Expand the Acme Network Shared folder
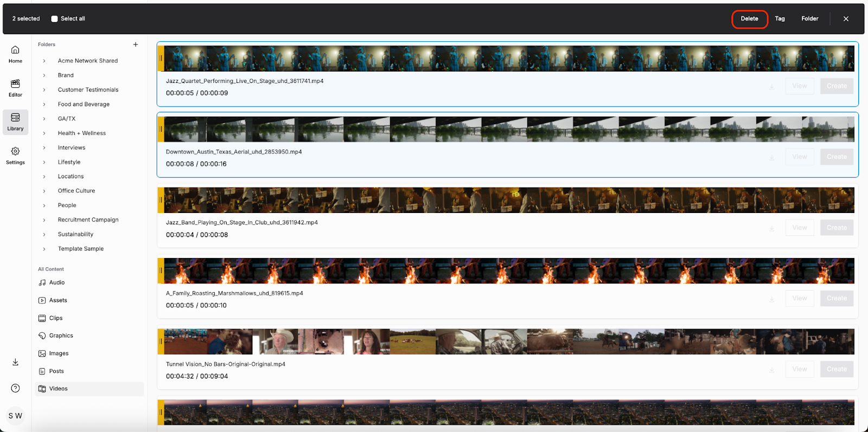Screen dimensions: 868x432 tap(44, 61)
